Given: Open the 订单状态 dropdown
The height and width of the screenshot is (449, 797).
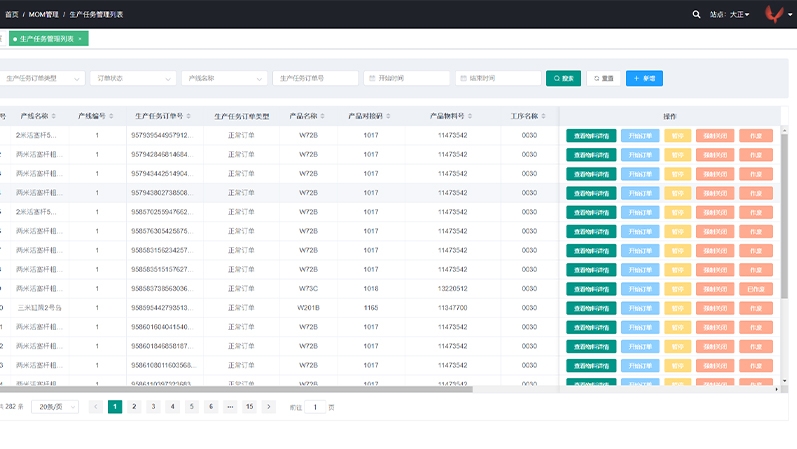Looking at the screenshot, I should [x=133, y=78].
